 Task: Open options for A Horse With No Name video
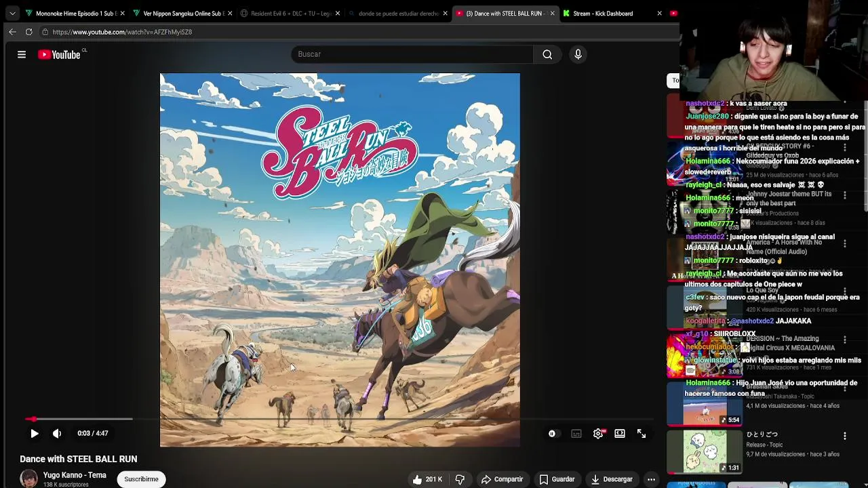tap(845, 243)
